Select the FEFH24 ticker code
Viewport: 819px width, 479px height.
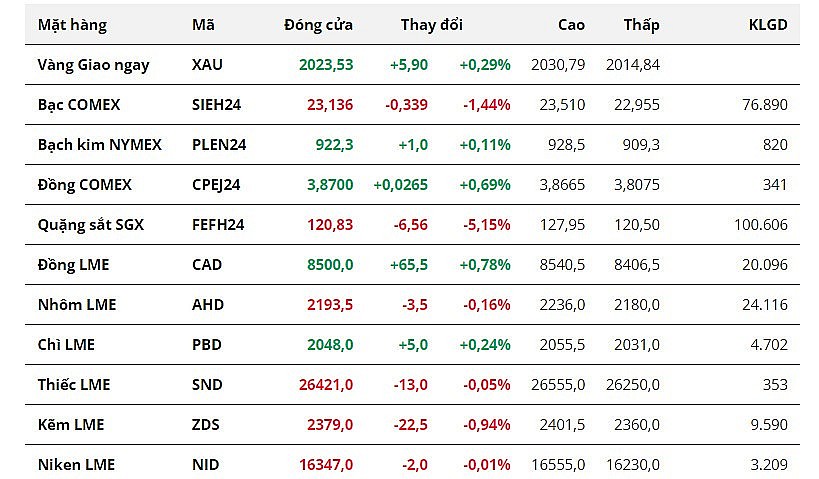point(216,225)
